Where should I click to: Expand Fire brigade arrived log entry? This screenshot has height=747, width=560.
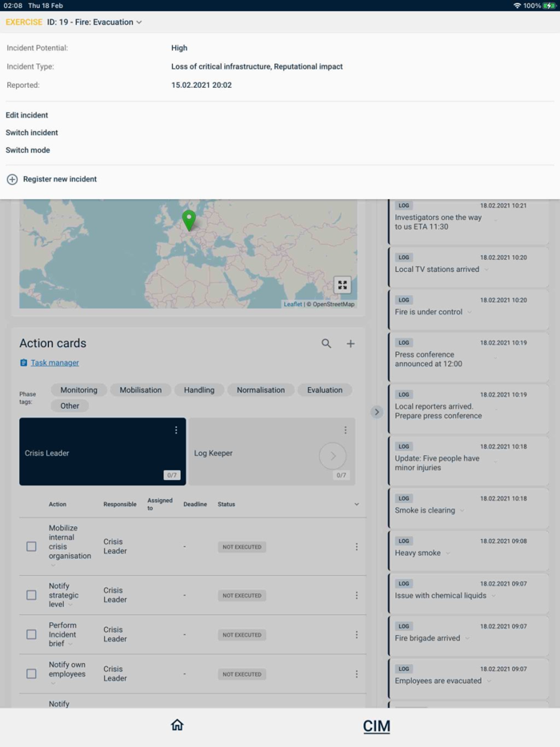(x=467, y=638)
